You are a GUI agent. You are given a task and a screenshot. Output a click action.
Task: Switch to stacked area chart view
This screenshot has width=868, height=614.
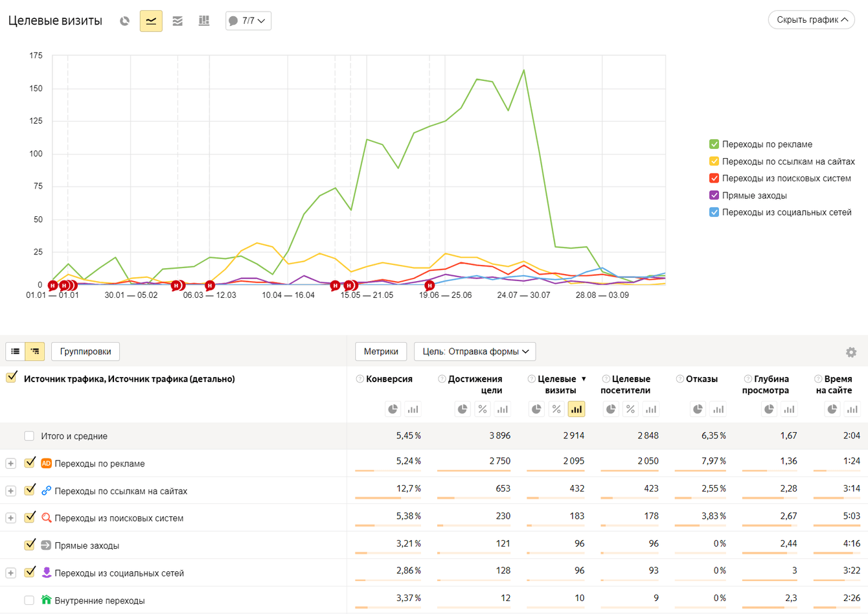click(177, 21)
